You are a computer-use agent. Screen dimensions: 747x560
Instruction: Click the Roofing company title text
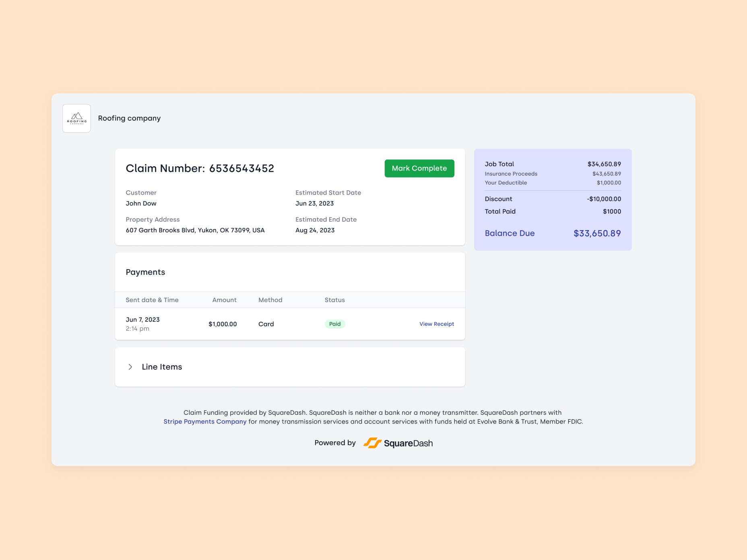tap(129, 118)
